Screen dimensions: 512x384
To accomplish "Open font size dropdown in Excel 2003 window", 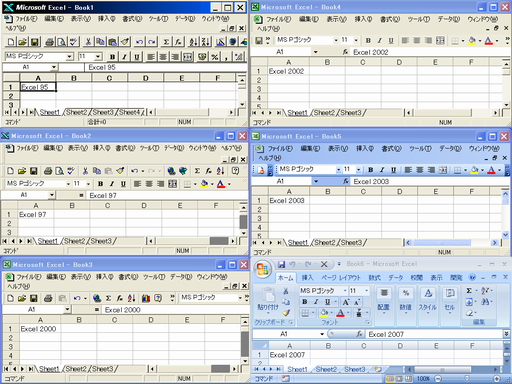I will tap(359, 170).
